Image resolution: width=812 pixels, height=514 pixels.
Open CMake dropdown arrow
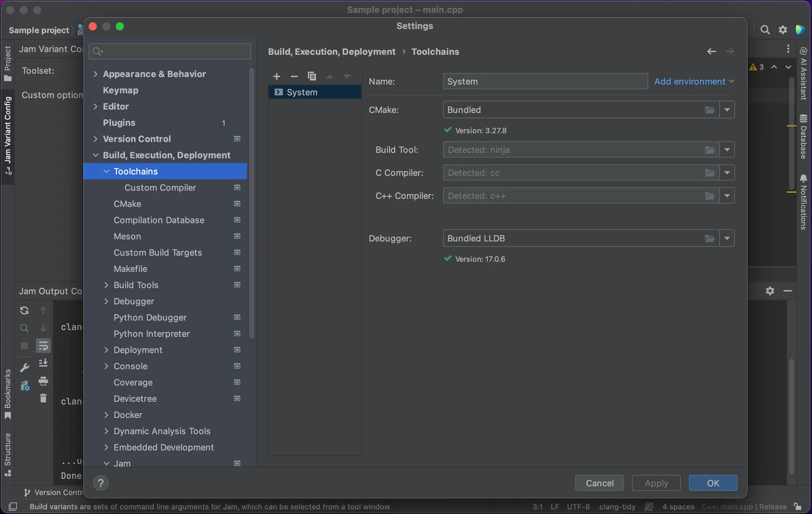point(727,110)
